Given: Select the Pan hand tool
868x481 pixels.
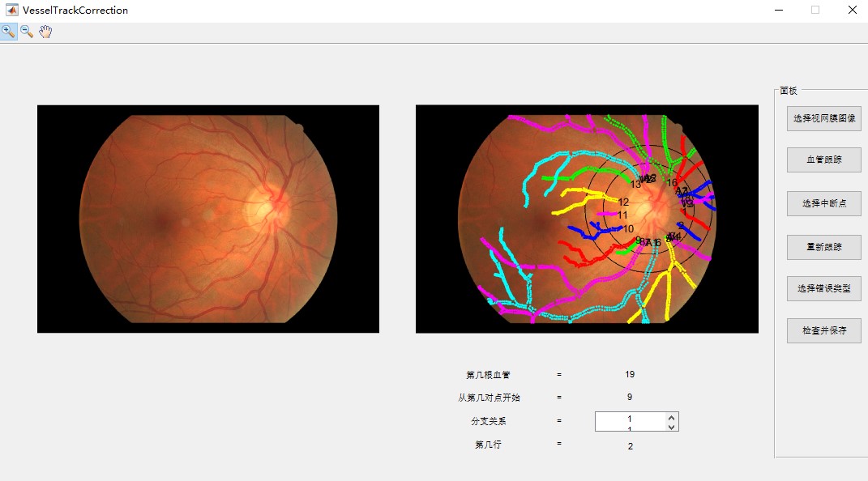Looking at the screenshot, I should [x=45, y=32].
